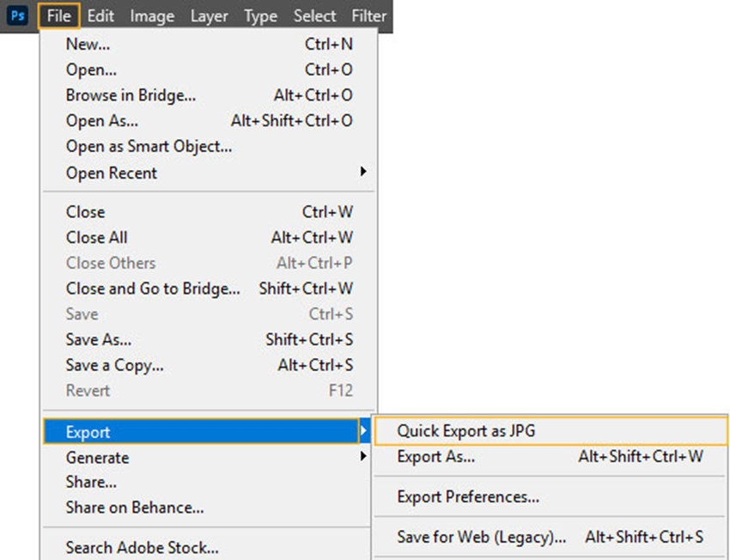Select Quick Export as JPG

coord(465,431)
